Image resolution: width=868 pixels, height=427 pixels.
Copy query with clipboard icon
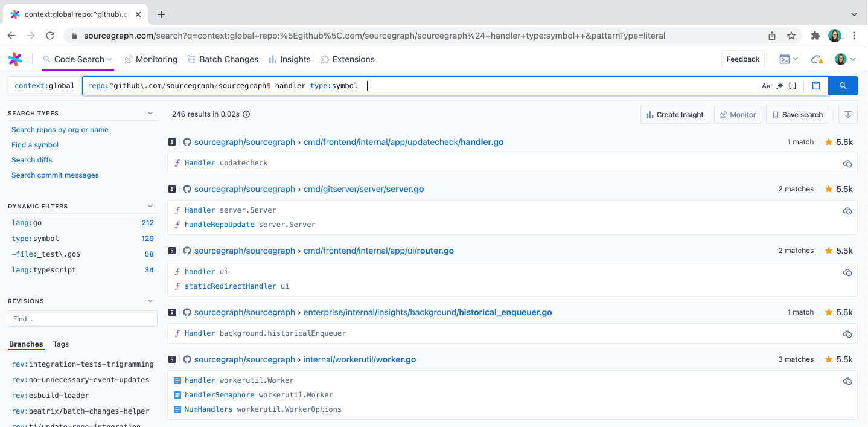click(x=816, y=86)
